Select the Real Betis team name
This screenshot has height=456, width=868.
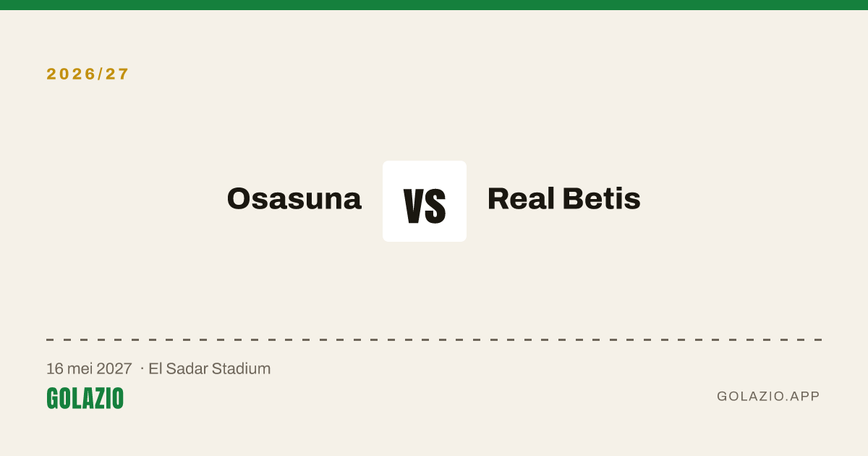coord(564,198)
